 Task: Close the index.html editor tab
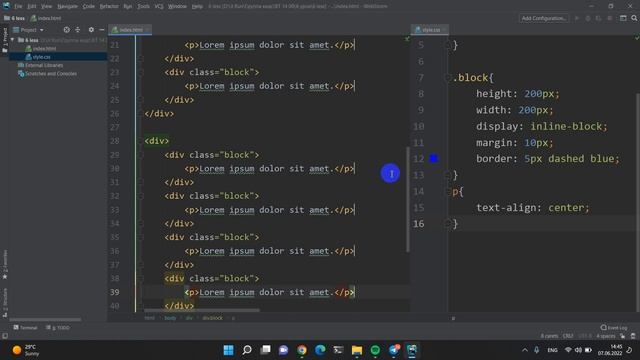147,30
